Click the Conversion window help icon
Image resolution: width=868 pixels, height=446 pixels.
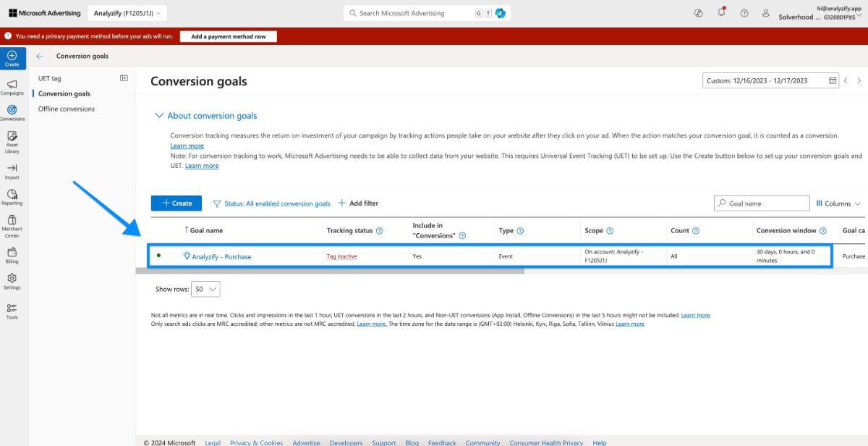[x=823, y=231]
